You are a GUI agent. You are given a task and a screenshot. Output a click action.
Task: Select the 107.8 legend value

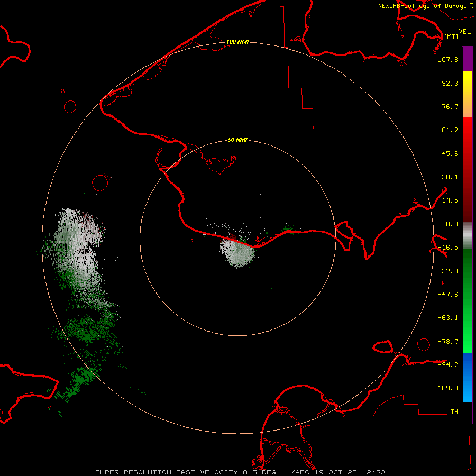448,59
